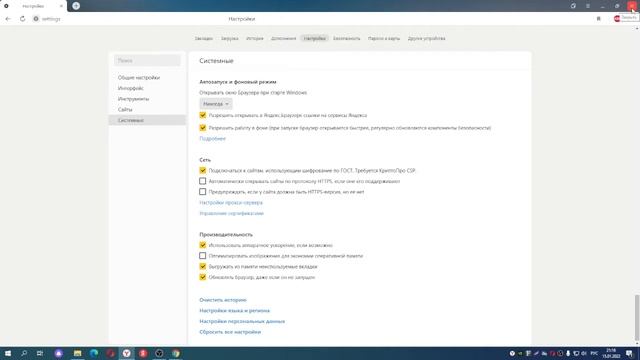Toggle hardware acceleration checkbox
The width and height of the screenshot is (640, 360).
[202, 245]
